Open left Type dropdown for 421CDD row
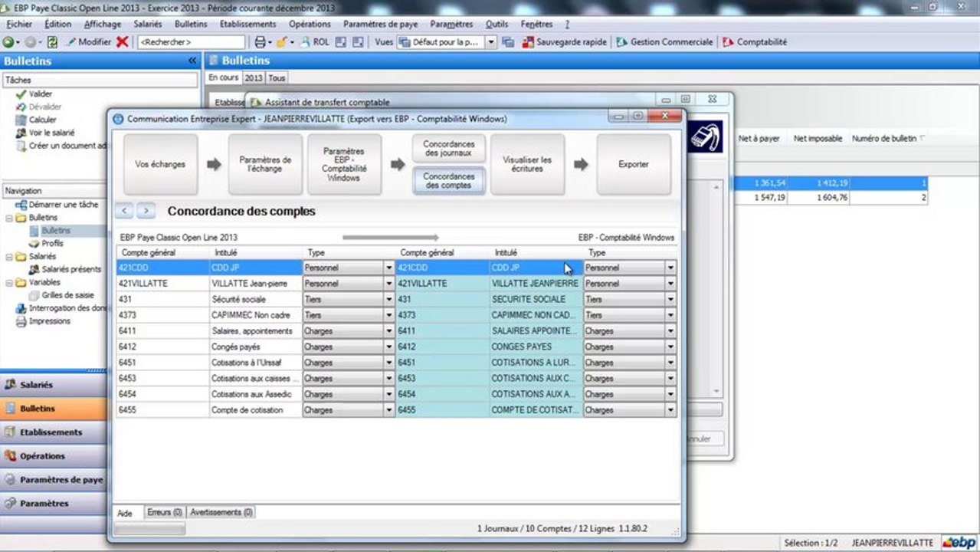The image size is (980, 552). [x=388, y=268]
